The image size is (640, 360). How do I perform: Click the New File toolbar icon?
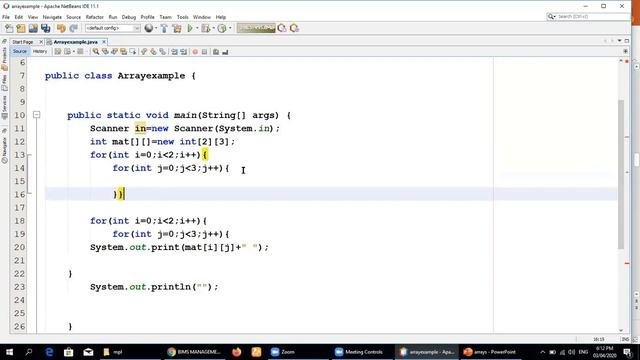pos(9,28)
